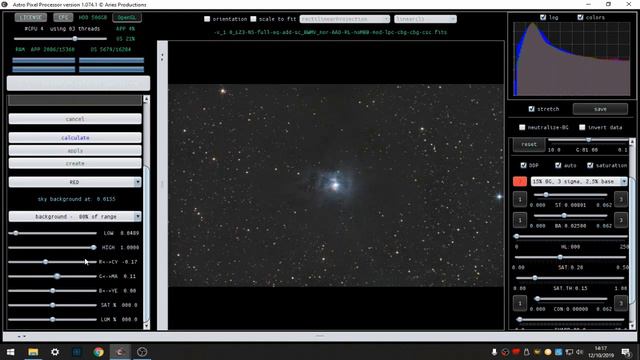Enable the invert data checkbox
Image resolution: width=640 pixels, height=360 pixels.
[x=582, y=127]
